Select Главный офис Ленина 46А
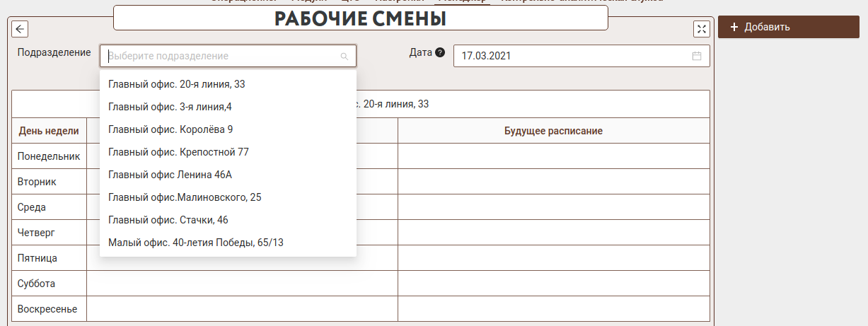 click(x=170, y=175)
